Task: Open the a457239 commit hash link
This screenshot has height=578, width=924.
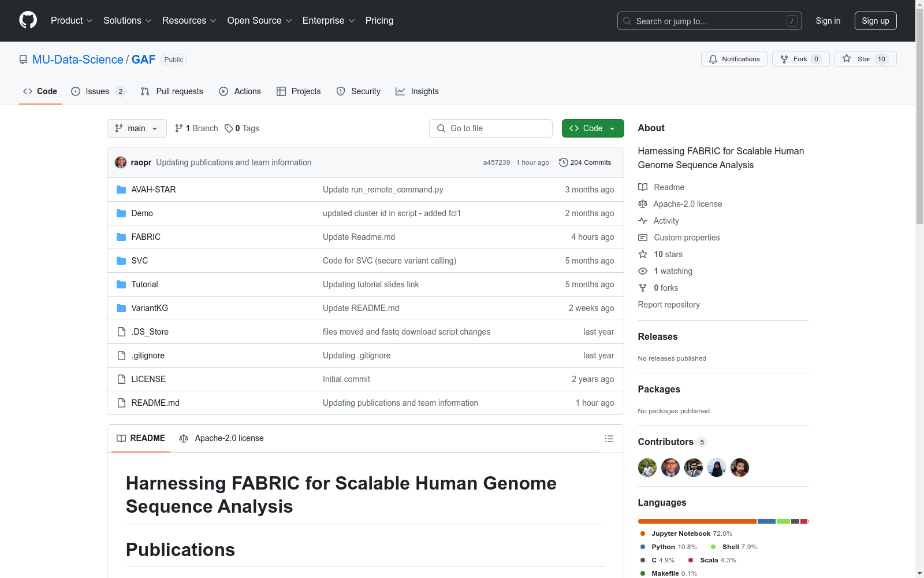Action: coord(497,162)
